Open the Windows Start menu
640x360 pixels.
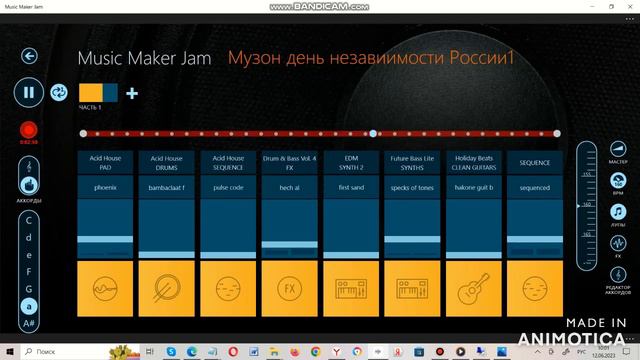click(x=10, y=351)
